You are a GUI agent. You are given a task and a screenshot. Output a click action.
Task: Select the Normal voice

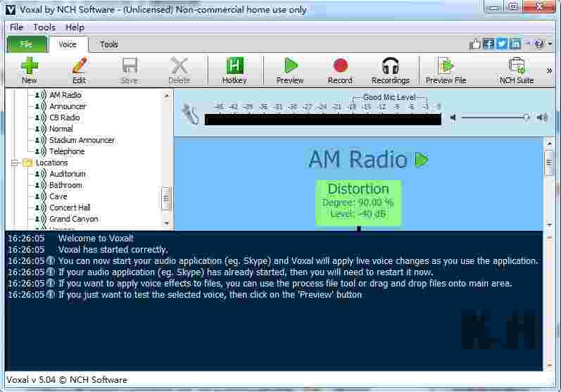[61, 129]
